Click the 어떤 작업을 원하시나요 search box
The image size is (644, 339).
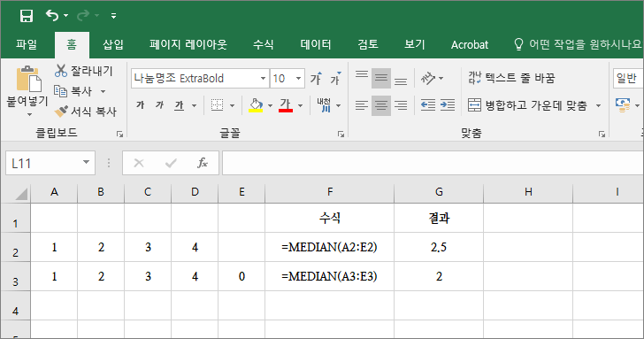pyautogui.click(x=578, y=44)
